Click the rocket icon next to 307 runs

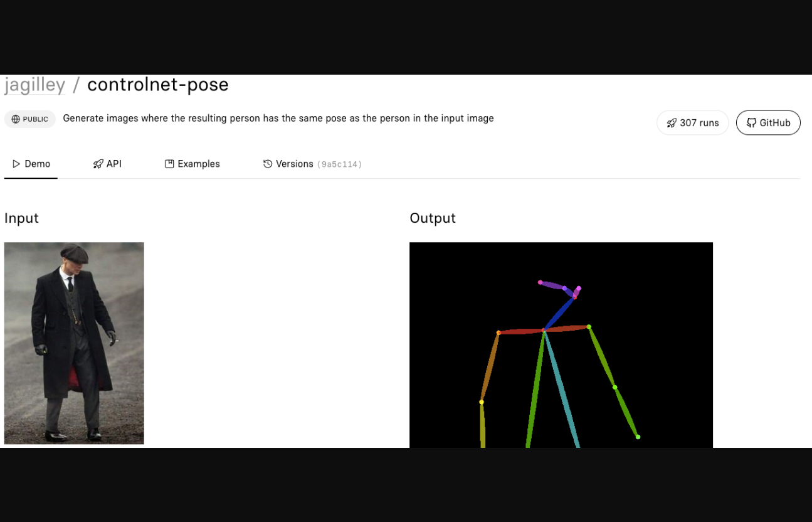672,123
